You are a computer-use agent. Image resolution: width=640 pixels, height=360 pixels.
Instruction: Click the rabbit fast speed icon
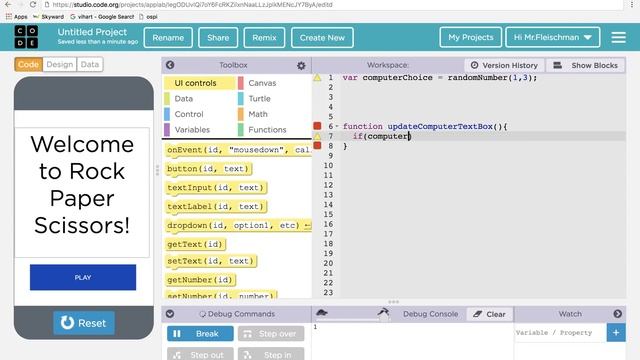click(383, 313)
